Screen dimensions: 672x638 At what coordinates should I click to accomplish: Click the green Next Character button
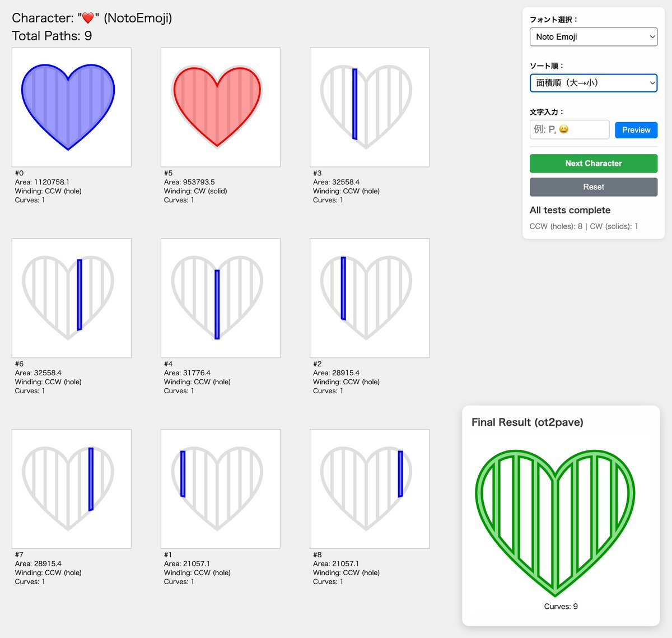tap(593, 164)
